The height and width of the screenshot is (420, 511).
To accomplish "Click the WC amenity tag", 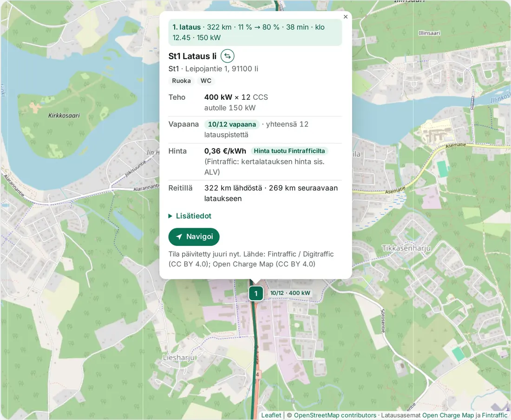I will [x=206, y=81].
